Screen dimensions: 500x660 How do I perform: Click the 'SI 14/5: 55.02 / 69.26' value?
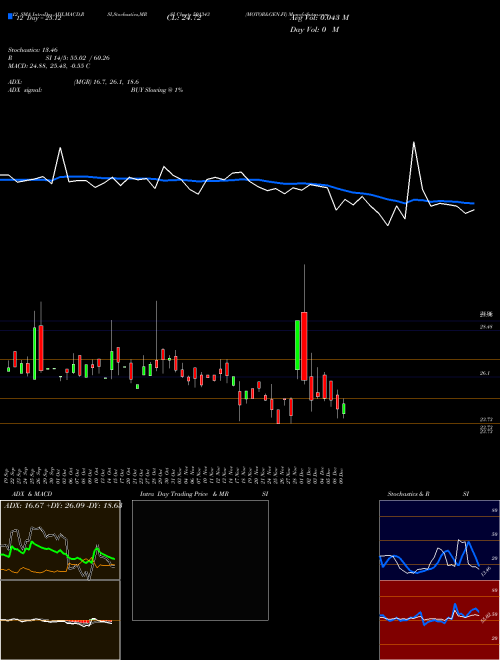[x=78, y=58]
